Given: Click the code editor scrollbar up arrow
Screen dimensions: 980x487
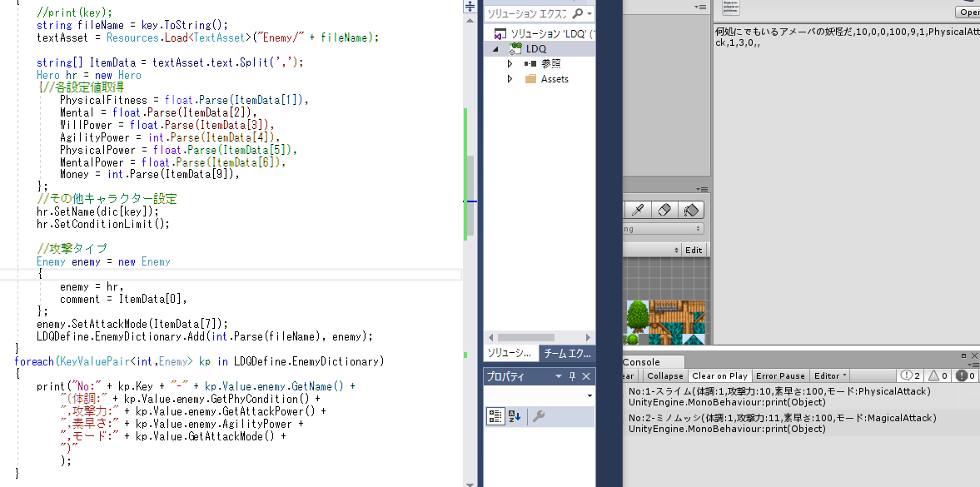Looking at the screenshot, I should [470, 20].
